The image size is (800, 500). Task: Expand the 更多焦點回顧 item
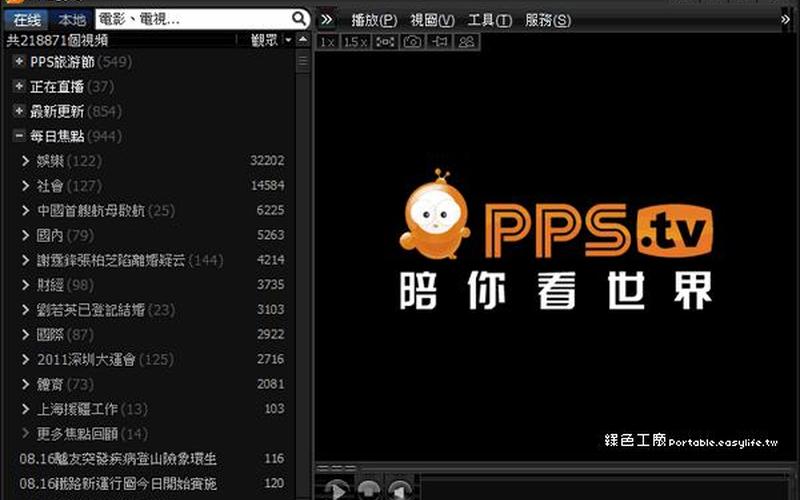coord(26,434)
